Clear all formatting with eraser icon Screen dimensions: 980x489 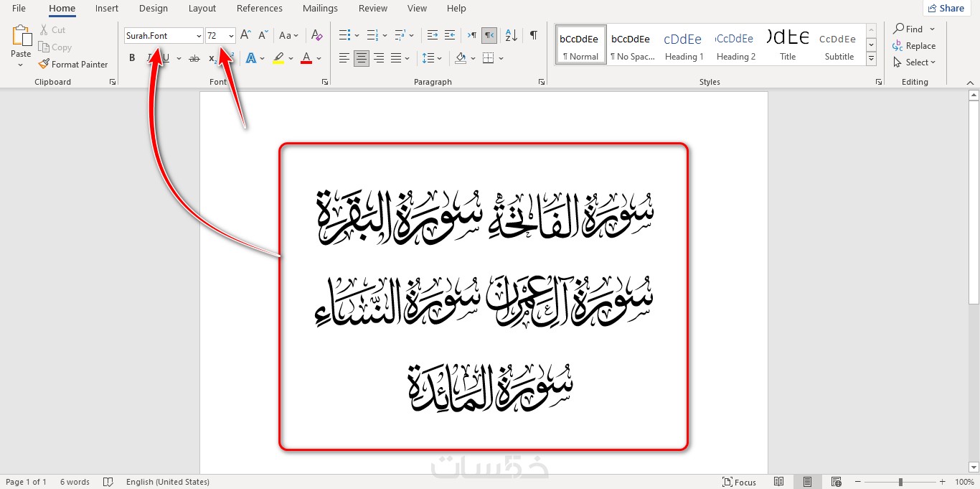[316, 35]
